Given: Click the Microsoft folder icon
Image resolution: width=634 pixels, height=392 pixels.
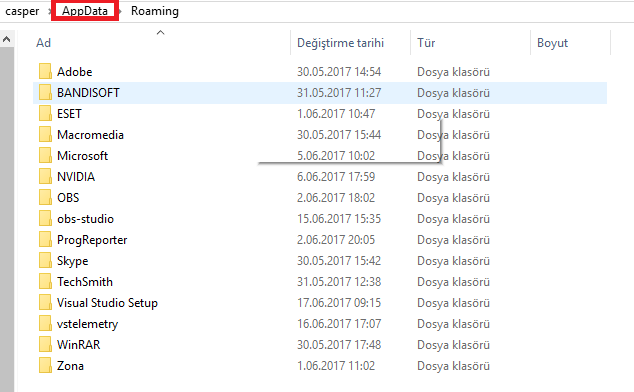Looking at the screenshot, I should click(x=45, y=156).
